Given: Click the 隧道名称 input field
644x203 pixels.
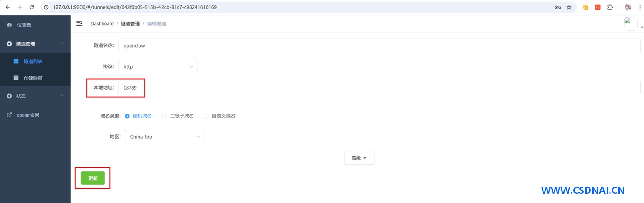Looking at the screenshot, I should [x=379, y=45].
